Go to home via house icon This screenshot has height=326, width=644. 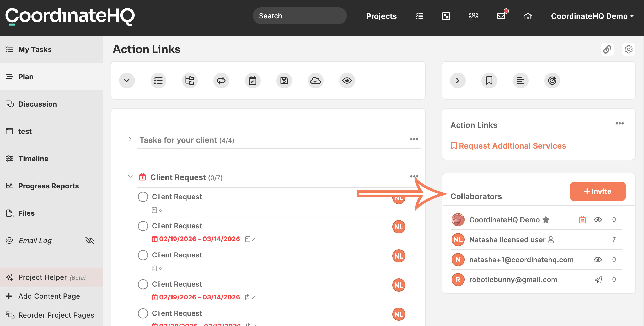[528, 16]
